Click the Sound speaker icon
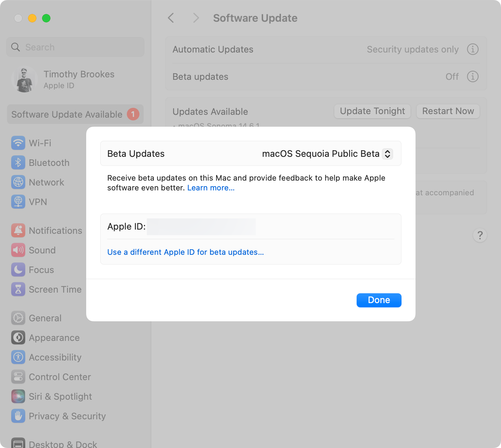Image resolution: width=501 pixels, height=448 pixels. pos(18,250)
